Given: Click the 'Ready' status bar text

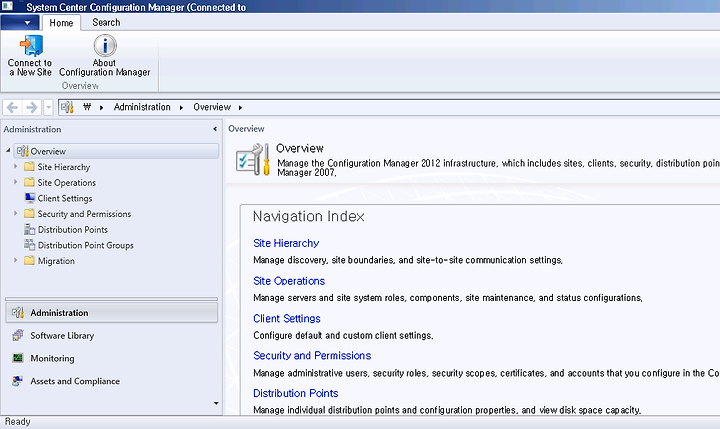Looking at the screenshot, I should pos(17,422).
